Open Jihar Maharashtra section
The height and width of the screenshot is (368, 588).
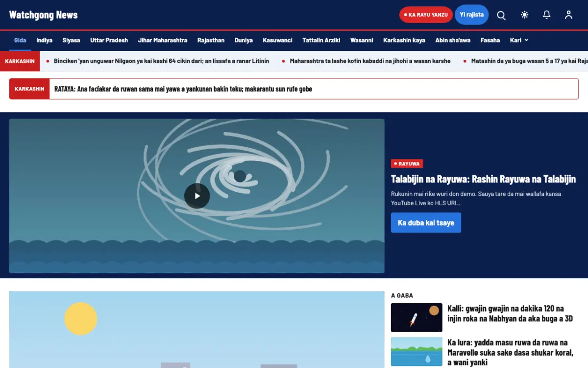pyautogui.click(x=163, y=40)
